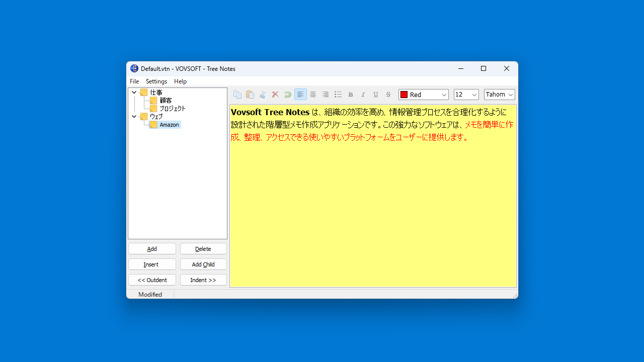Click the green Undo arrow icon

[x=288, y=95]
